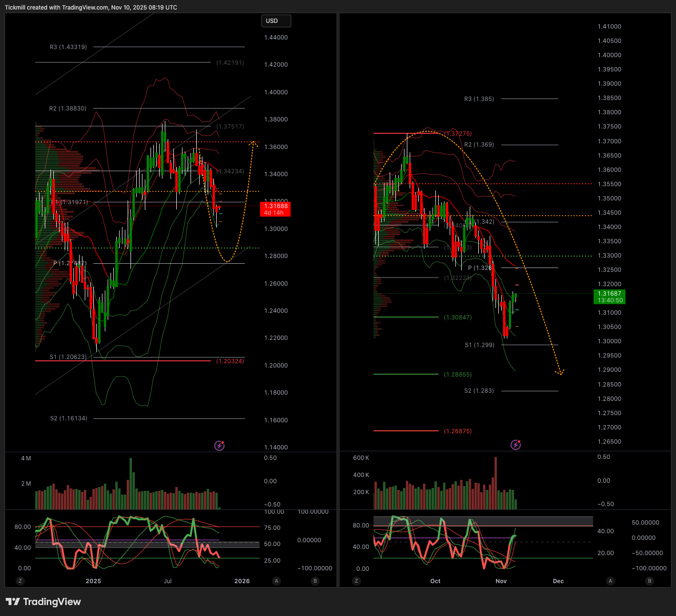Click the lightning event icon on right chart
This screenshot has height=616, width=676.
coord(515,445)
